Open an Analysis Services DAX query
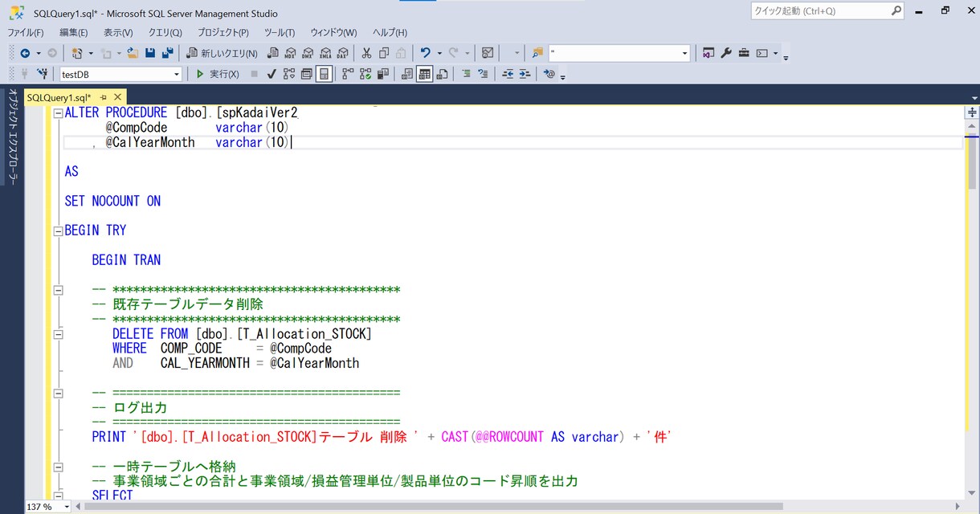The height and width of the screenshot is (514, 980). [x=343, y=53]
